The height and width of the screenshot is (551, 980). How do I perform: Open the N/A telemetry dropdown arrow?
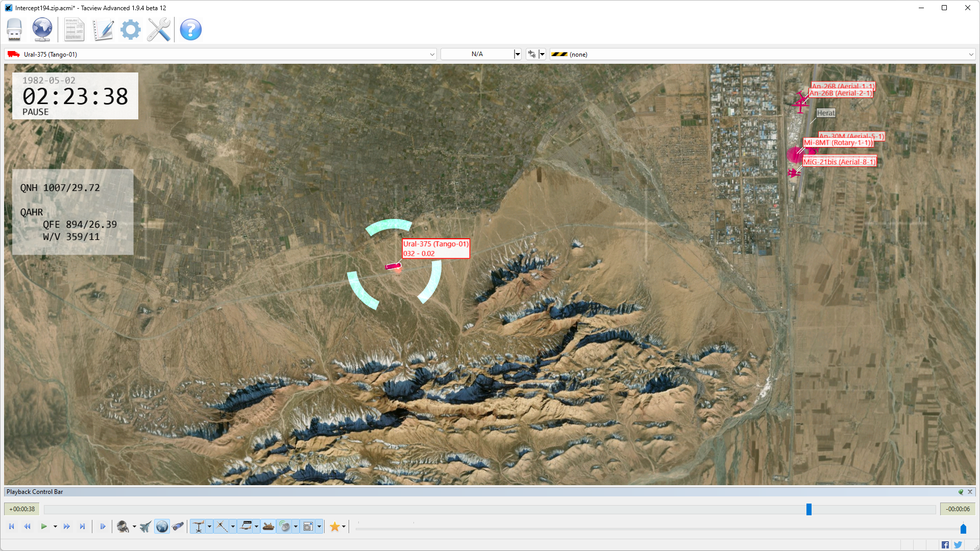(x=518, y=54)
